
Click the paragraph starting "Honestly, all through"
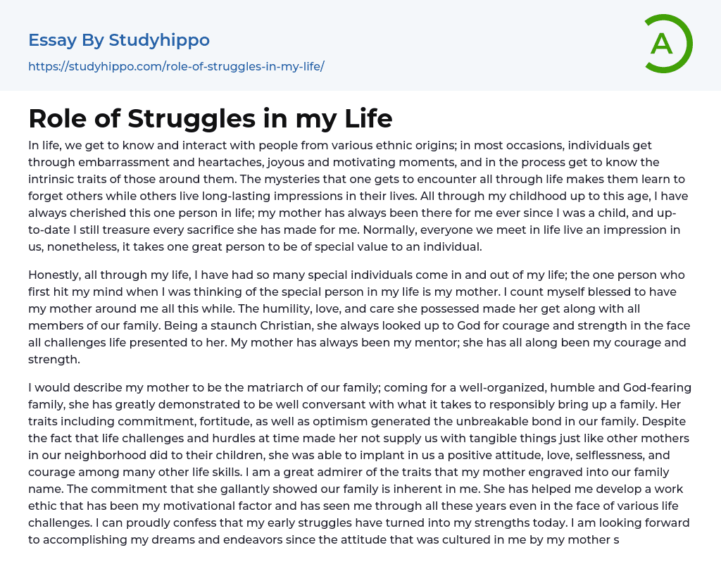point(359,317)
